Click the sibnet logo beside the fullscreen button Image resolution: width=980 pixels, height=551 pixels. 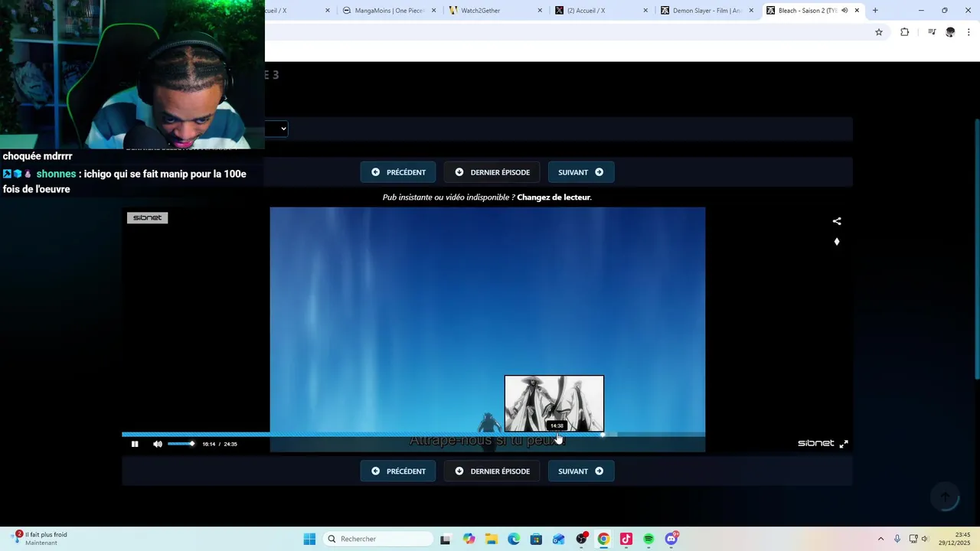pos(816,443)
